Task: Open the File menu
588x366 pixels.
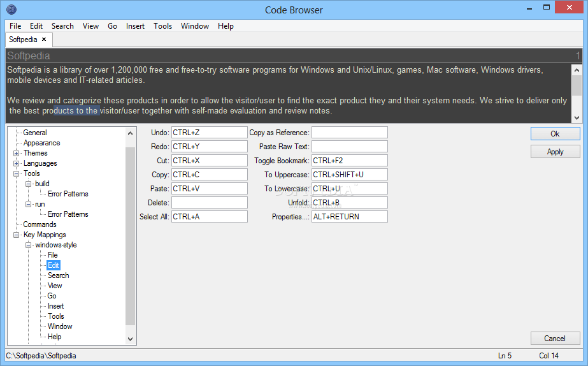Action: pyautogui.click(x=15, y=26)
